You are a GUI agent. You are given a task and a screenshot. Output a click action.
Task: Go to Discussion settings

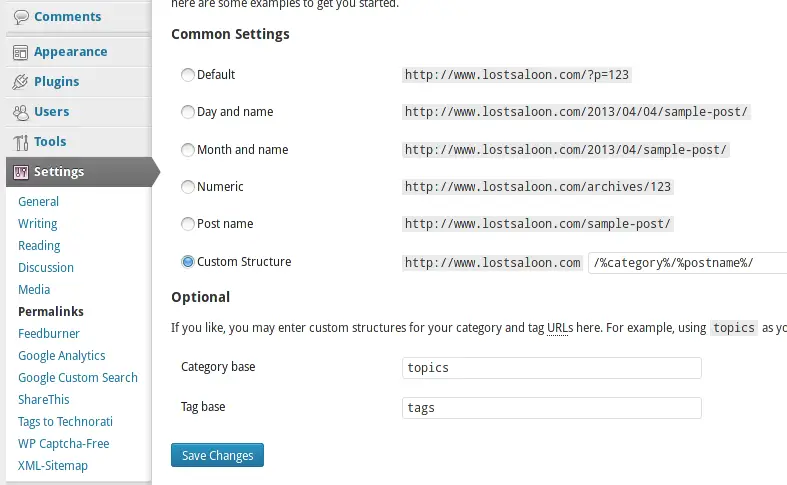(x=46, y=268)
